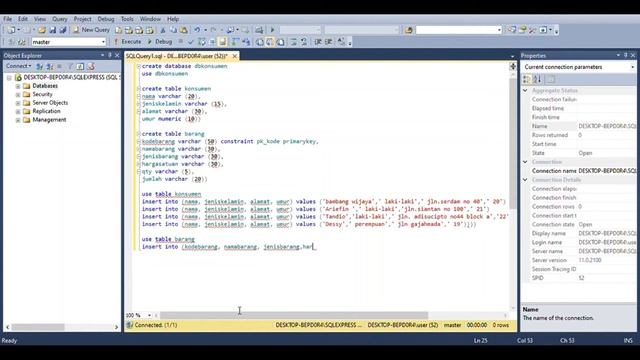Expand the Replication folder node
Viewport: 640px width, 360px height.
pos(18,111)
